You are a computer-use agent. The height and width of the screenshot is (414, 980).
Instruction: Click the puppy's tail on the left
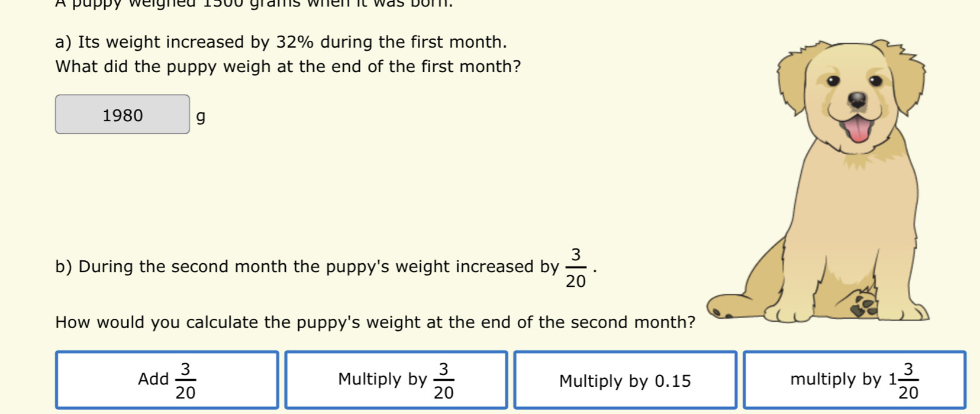pyautogui.click(x=725, y=308)
